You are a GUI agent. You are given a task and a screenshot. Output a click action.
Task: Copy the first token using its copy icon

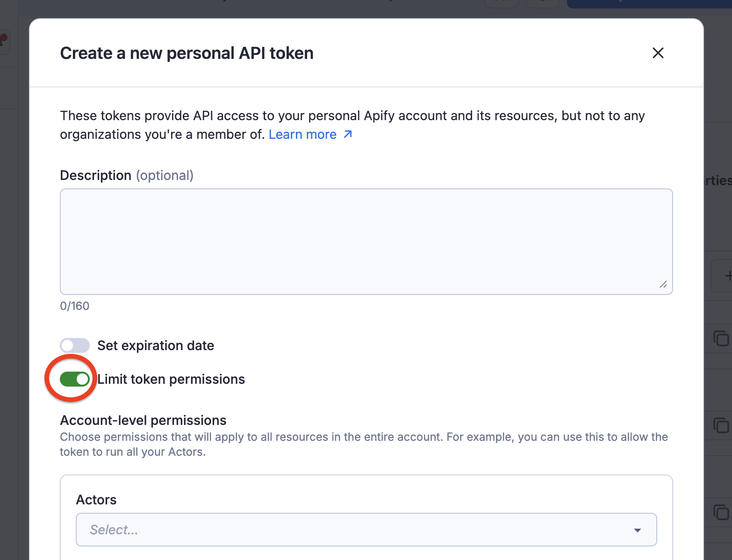(x=721, y=338)
